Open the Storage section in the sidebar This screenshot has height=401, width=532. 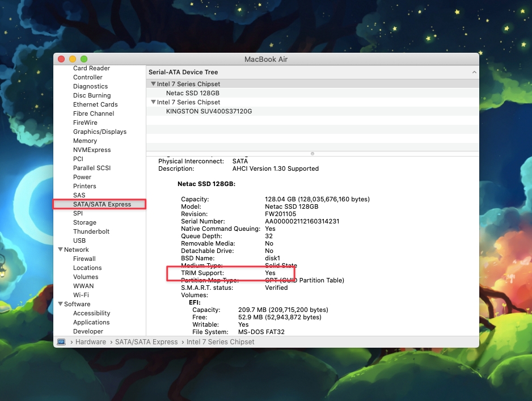85,222
